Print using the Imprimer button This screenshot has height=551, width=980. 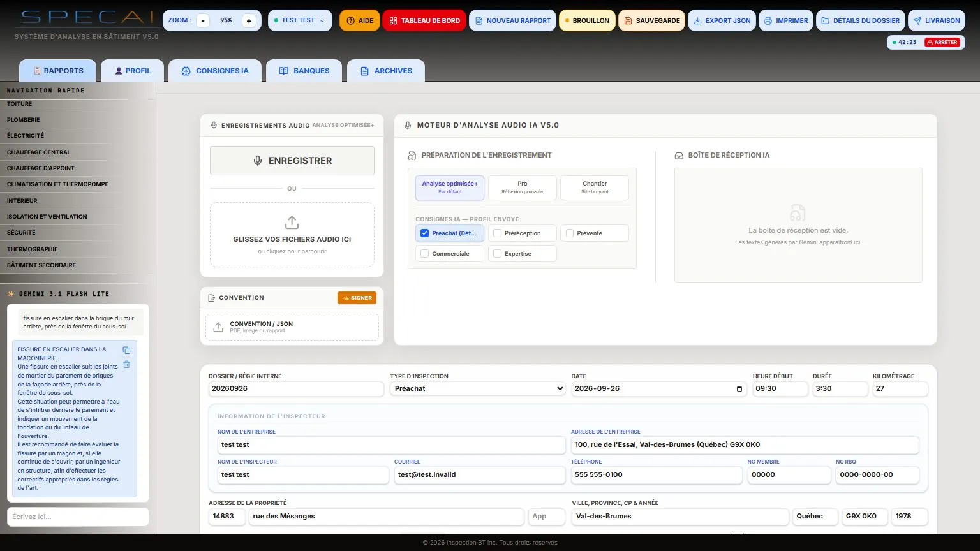[786, 20]
